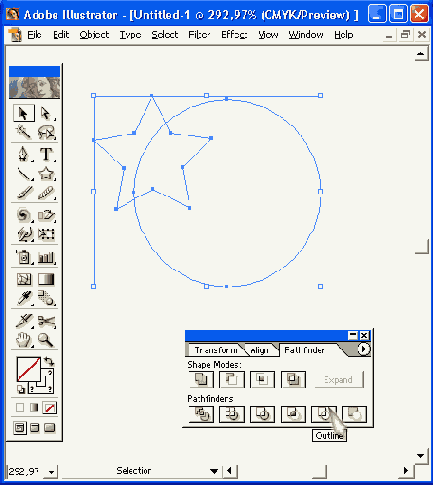
Task: Select the Warp tool
Action: 24,234
